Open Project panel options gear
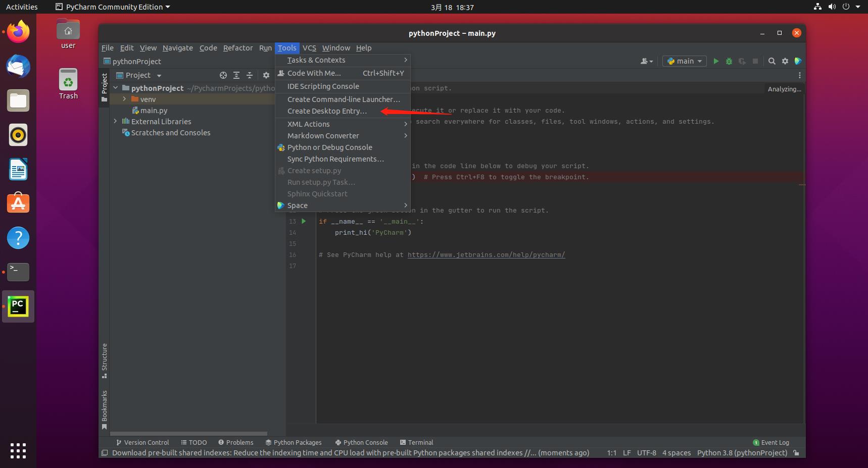 (x=266, y=75)
